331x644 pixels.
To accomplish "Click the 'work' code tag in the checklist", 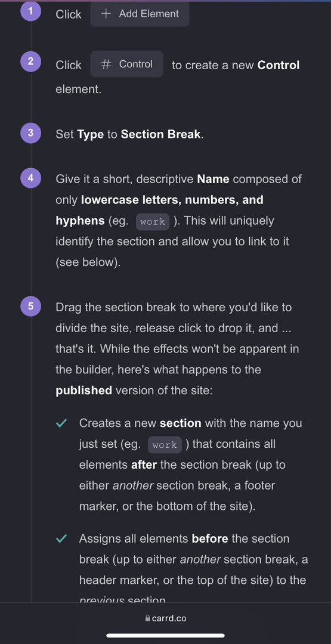I will 165,445.
